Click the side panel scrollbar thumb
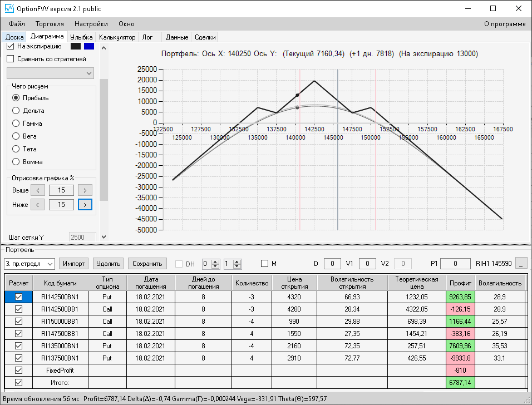Screen dimensions: 532x405 pyautogui.click(x=104, y=140)
